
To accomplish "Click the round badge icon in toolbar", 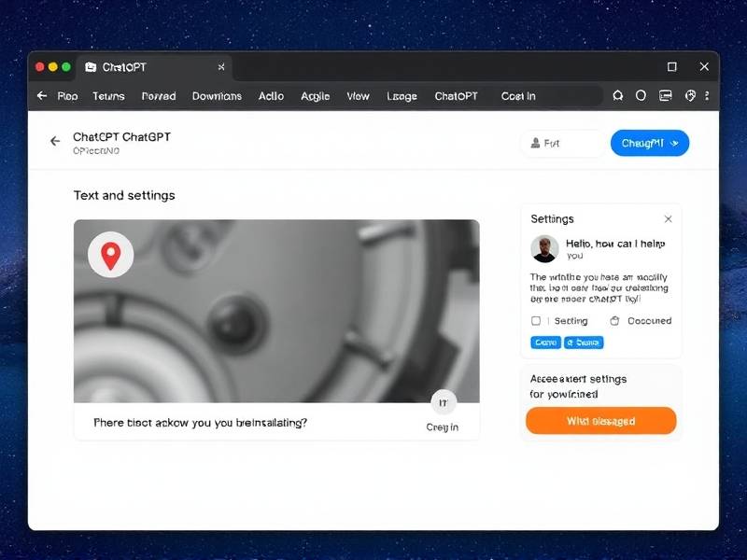I will click(691, 96).
